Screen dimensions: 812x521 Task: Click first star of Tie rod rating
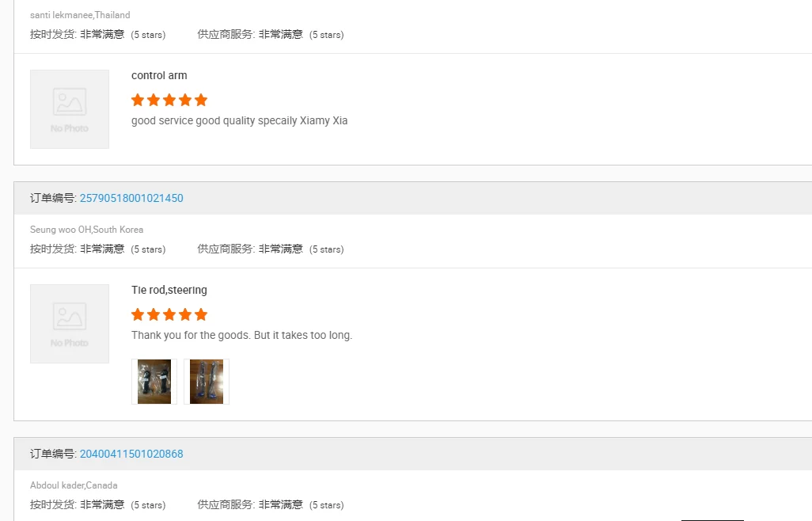pos(138,314)
